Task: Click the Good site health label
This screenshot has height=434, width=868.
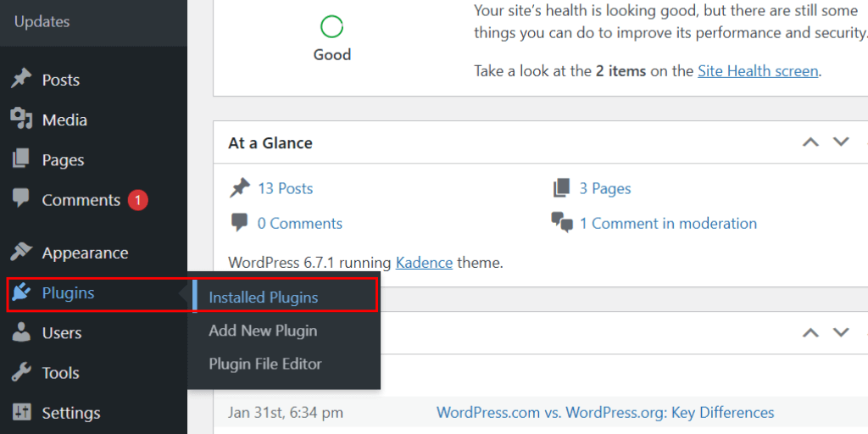Action: 332,55
